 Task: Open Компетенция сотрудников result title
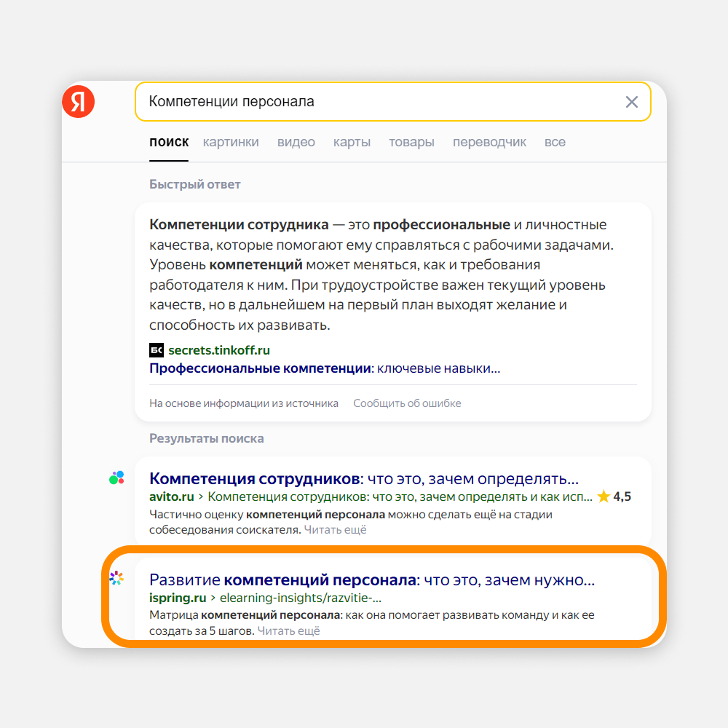pyautogui.click(x=363, y=479)
